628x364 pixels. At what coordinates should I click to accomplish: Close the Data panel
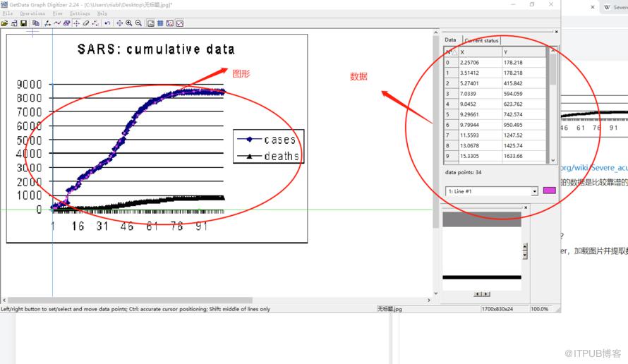(556, 32)
